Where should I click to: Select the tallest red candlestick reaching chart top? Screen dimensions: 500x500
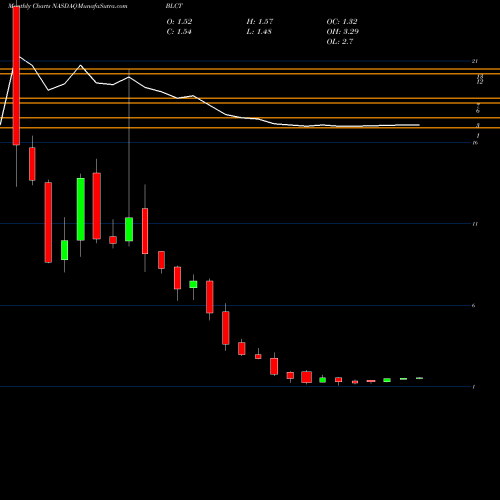click(16, 75)
